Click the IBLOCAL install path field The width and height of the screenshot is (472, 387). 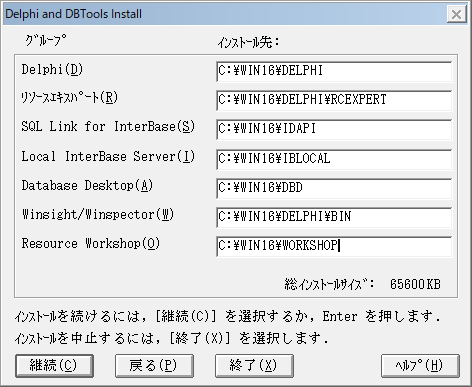coord(334,159)
